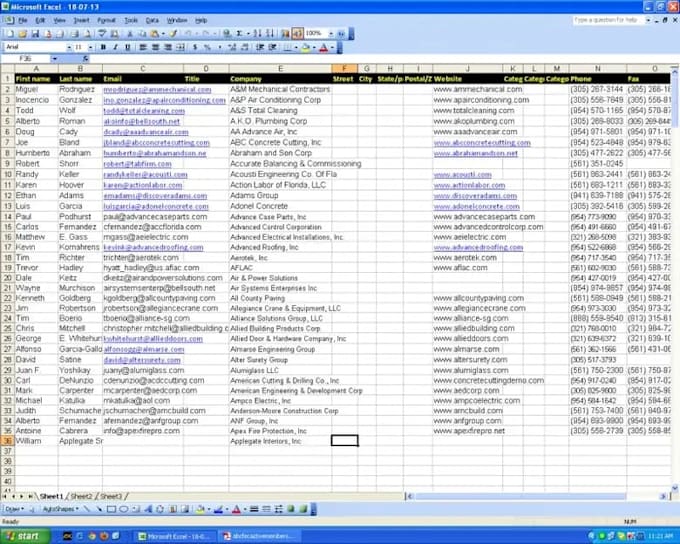Activate the Format Painter brush
The width and height of the screenshot is (680, 544).
[x=173, y=33]
